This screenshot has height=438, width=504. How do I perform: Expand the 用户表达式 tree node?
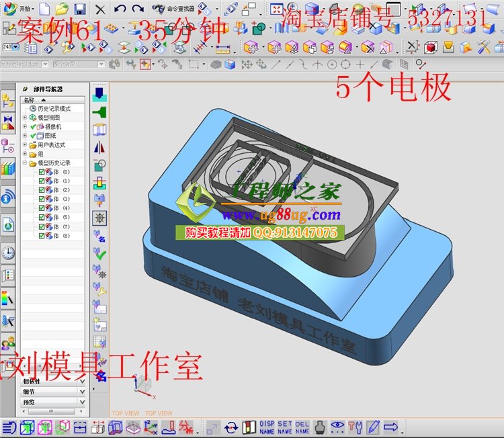25,145
